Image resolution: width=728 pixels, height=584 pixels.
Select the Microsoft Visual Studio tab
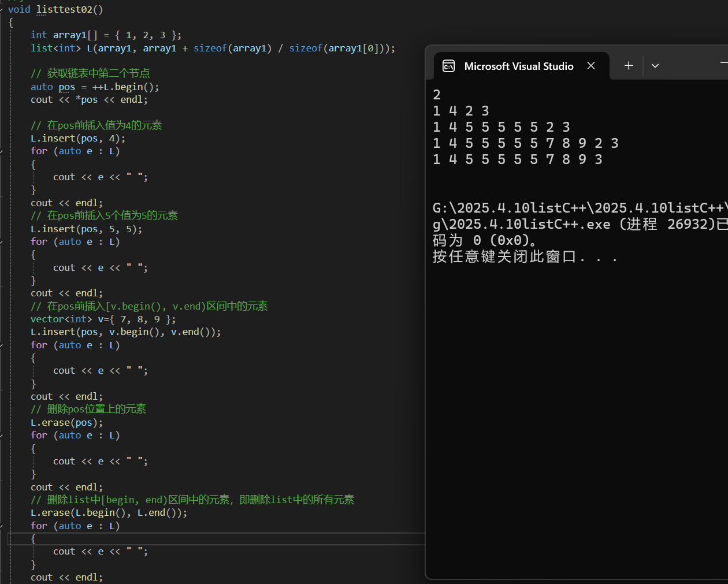click(x=518, y=66)
